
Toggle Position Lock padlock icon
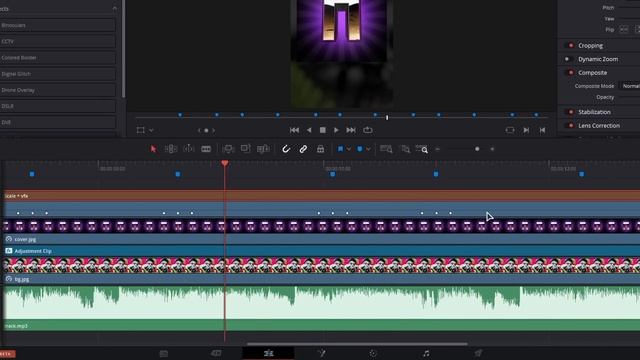pos(320,149)
